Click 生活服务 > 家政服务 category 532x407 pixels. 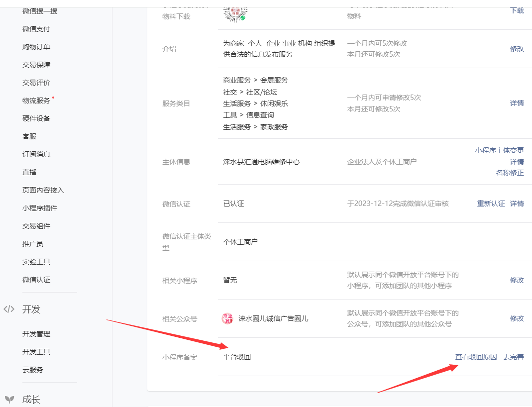pos(255,127)
